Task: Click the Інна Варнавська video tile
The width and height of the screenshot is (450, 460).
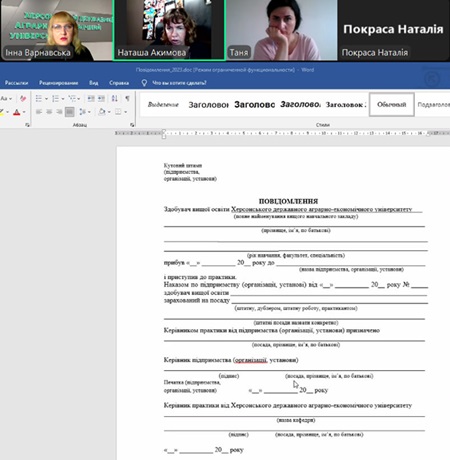Action: [56, 30]
